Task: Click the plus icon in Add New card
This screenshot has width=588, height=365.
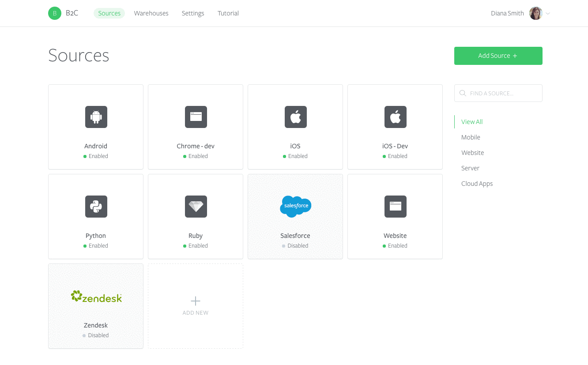Action: point(196,301)
